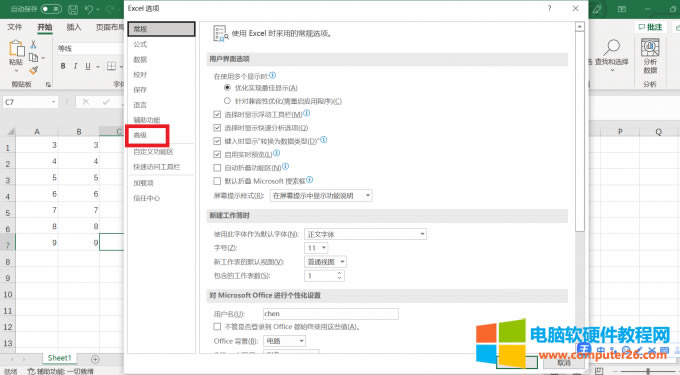Screen dimensions: 680x375
Task: Open Find and Select magnifier icon
Action: tap(612, 46)
